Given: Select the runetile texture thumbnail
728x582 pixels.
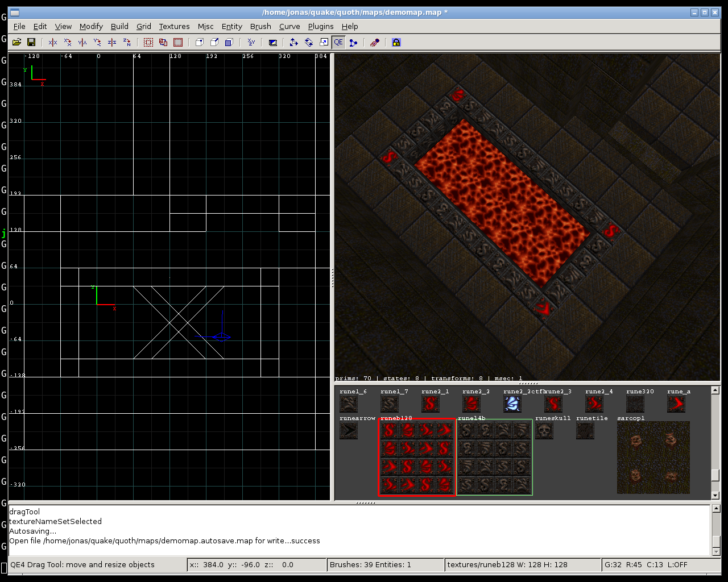Looking at the screenshot, I should tap(585, 431).
